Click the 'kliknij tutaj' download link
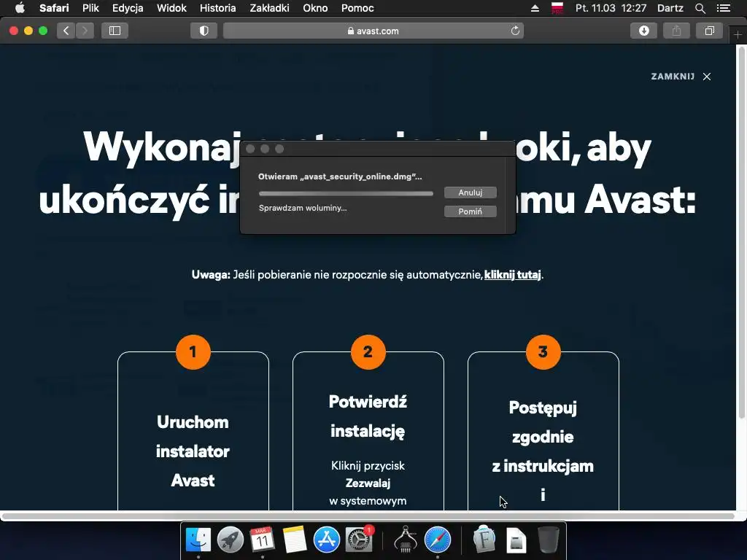The height and width of the screenshot is (560, 747). click(x=512, y=275)
